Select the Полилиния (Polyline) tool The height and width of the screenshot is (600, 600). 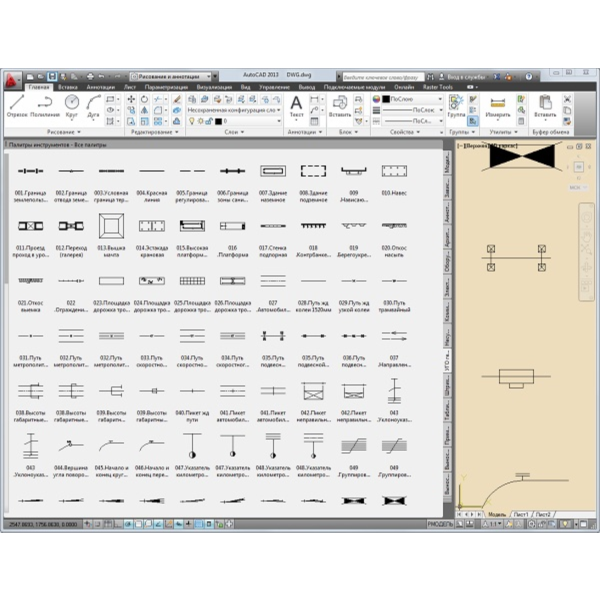click(45, 106)
